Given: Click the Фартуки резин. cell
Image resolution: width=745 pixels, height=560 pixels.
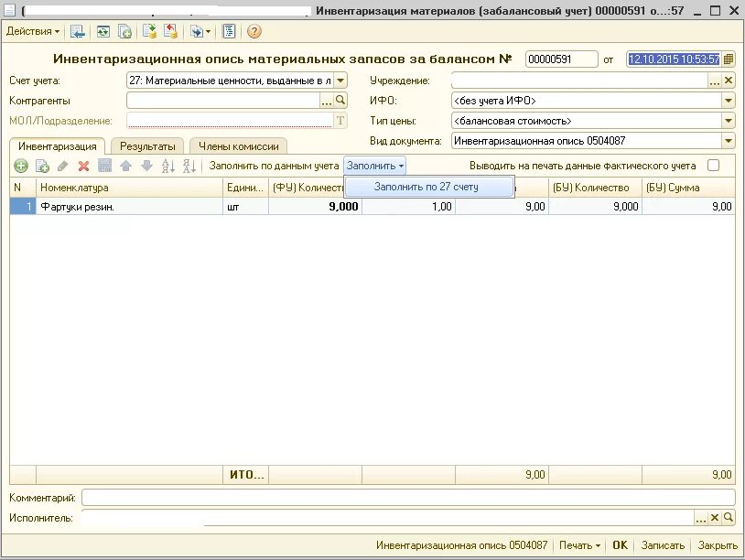Looking at the screenshot, I should click(x=129, y=207).
